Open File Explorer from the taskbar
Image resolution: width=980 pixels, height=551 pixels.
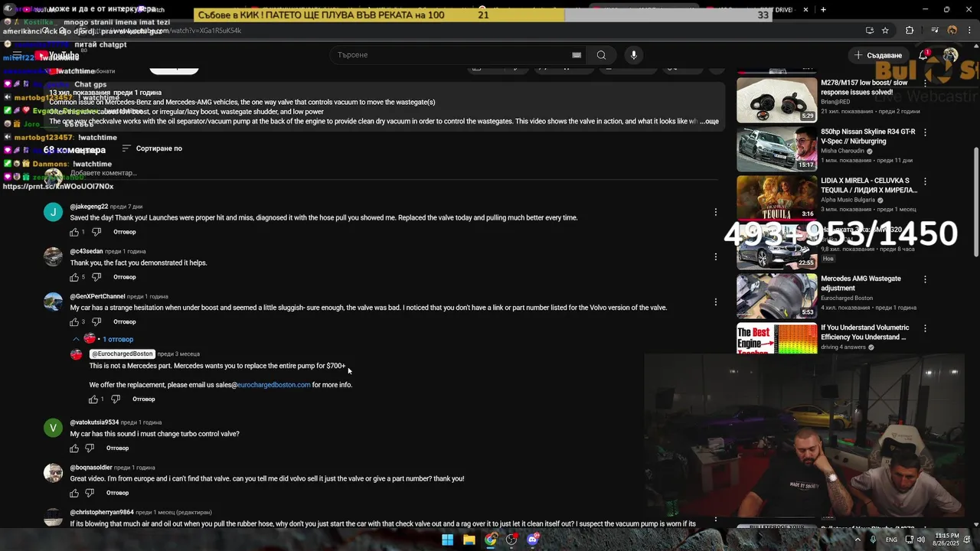tap(469, 540)
